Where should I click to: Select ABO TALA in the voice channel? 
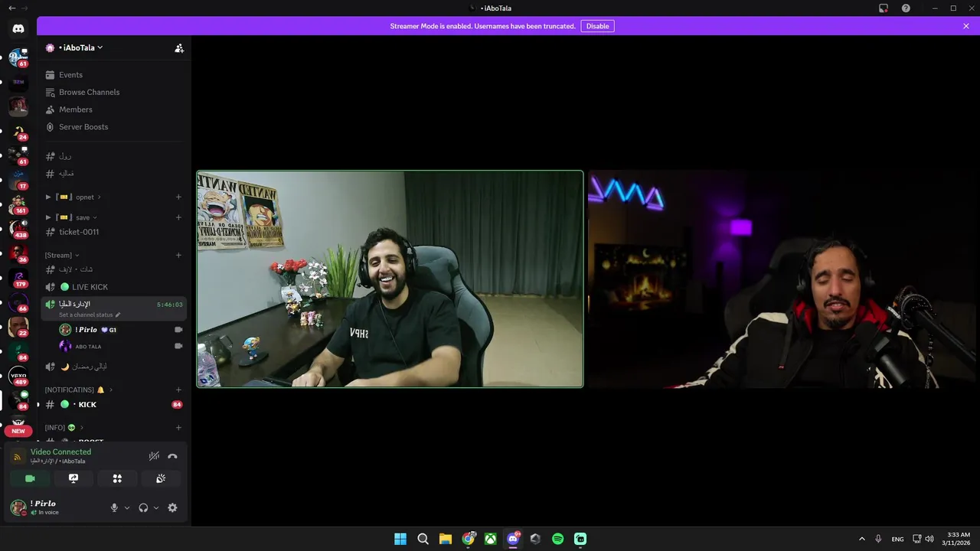(x=121, y=346)
